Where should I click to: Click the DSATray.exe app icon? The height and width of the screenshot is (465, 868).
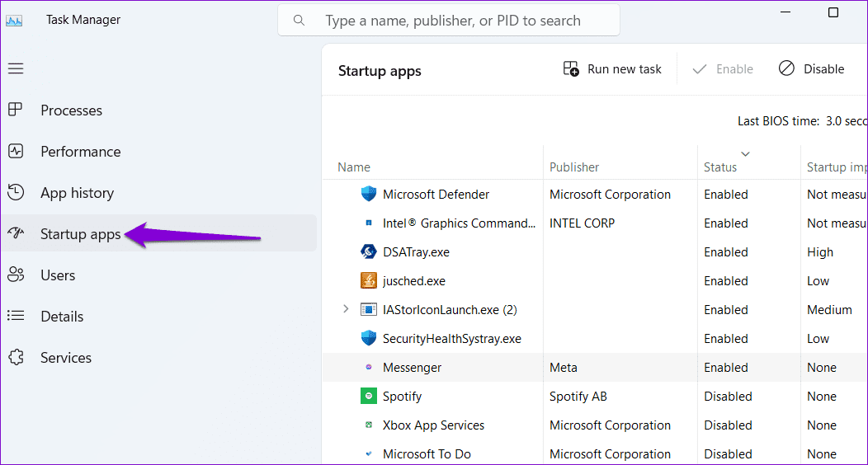tap(369, 251)
